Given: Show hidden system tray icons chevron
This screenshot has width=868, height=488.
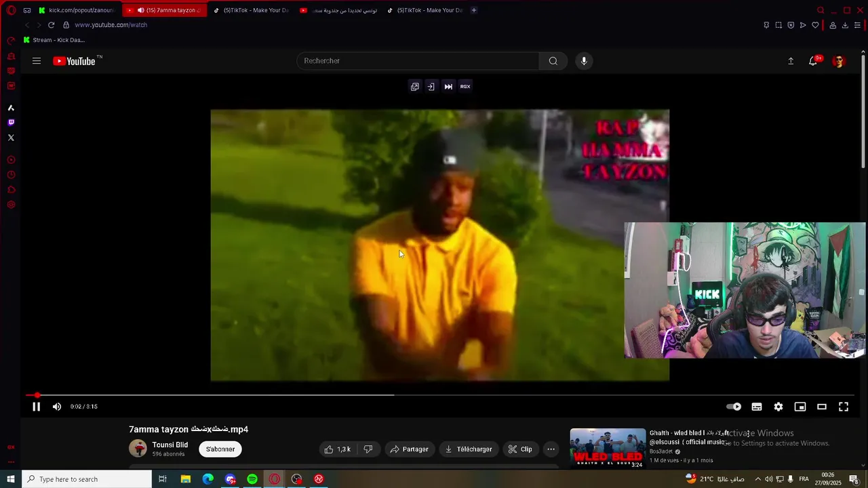Looking at the screenshot, I should 758,479.
